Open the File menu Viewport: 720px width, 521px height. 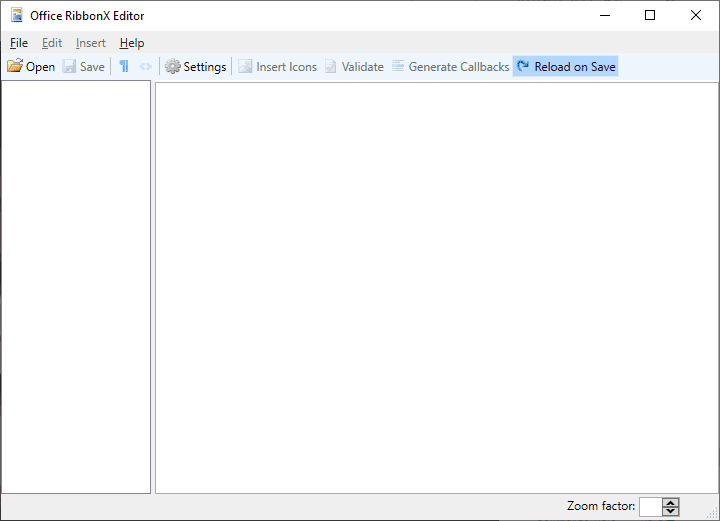click(x=19, y=43)
